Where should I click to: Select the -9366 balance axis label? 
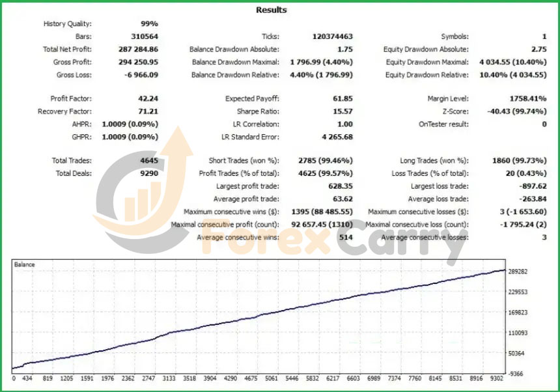point(516,374)
